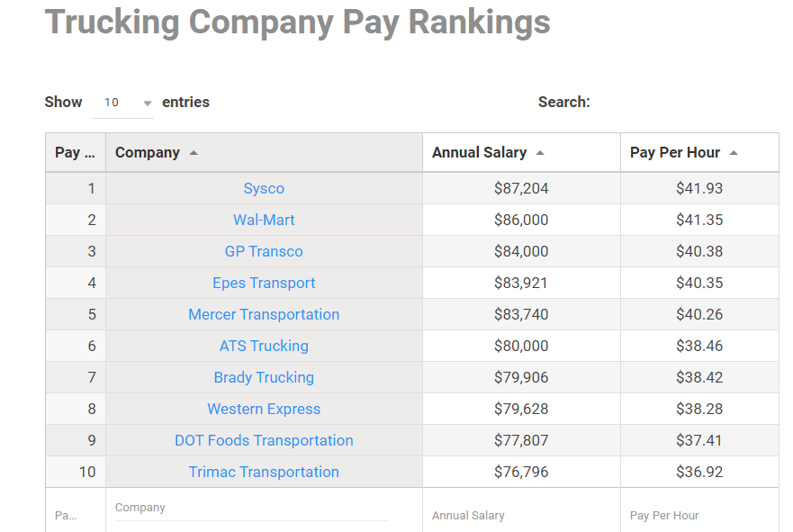Open the Show entries dropdown
The width and height of the screenshot is (793, 532).
(123, 102)
